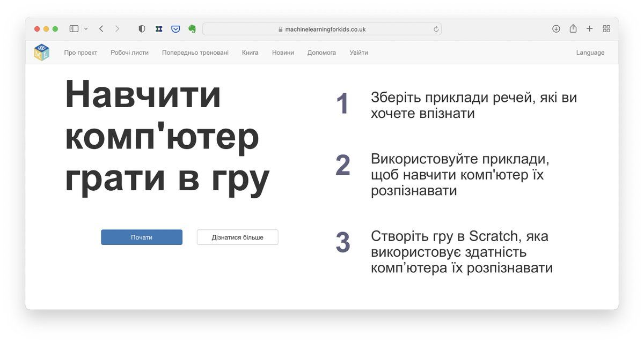
Task: Click the Machine Learning for Kids cube logo
Action: tap(41, 53)
